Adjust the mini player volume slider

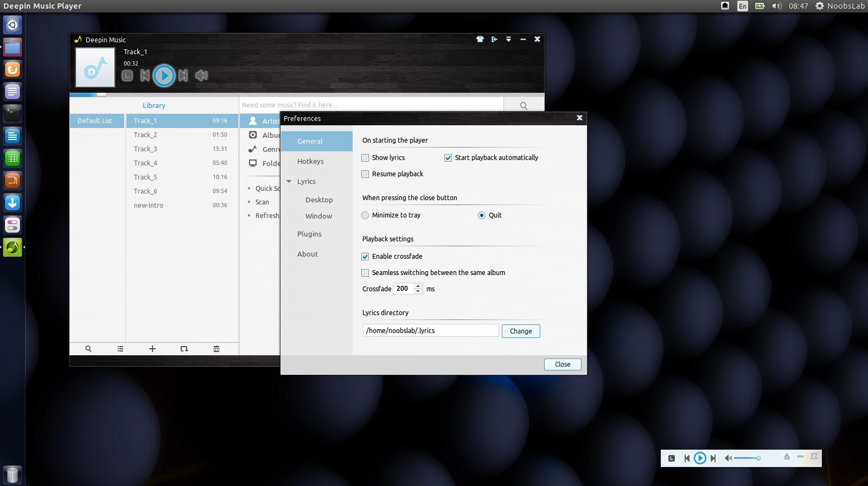click(747, 458)
